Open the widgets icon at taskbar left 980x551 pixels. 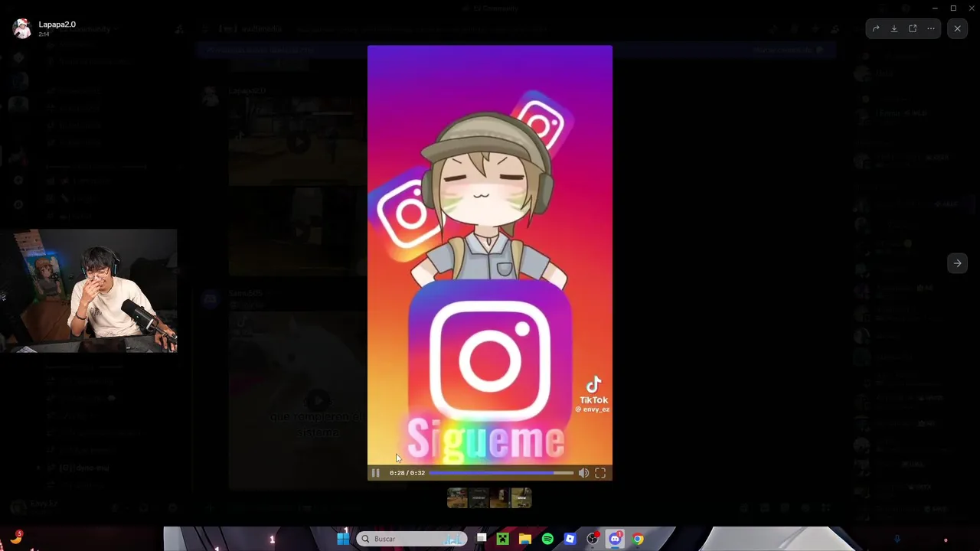pyautogui.click(x=15, y=538)
